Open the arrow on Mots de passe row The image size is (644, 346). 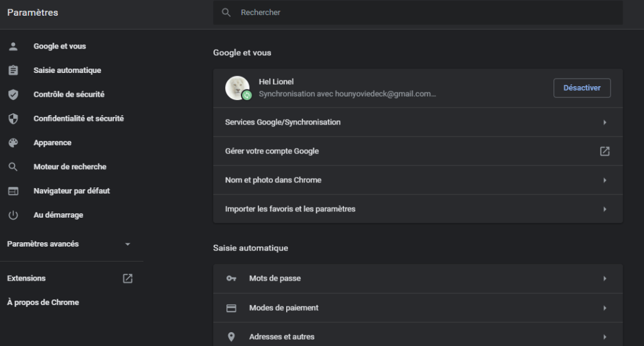(604, 279)
